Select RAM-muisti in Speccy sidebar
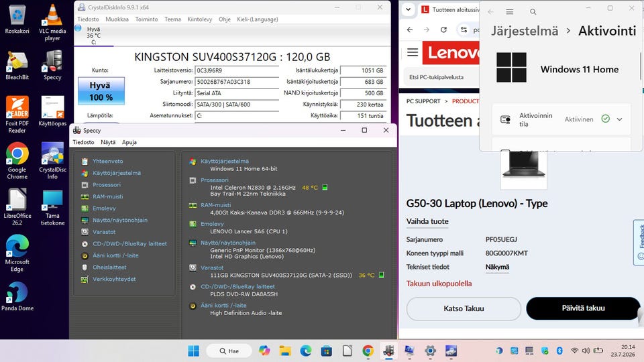The image size is (644, 362). pos(107,196)
